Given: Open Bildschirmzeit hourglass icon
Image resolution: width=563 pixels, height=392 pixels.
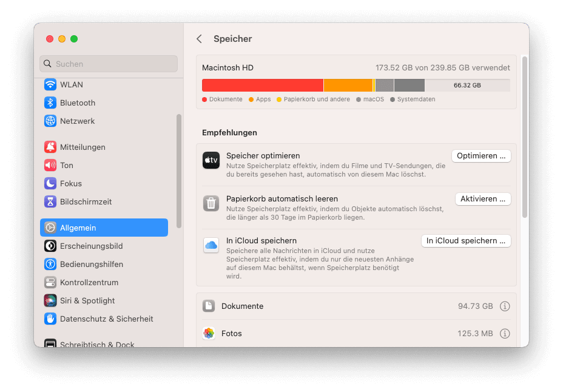Looking at the screenshot, I should (50, 202).
